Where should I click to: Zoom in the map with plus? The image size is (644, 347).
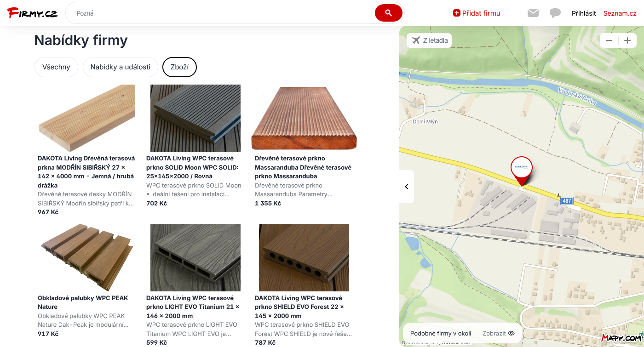(627, 40)
